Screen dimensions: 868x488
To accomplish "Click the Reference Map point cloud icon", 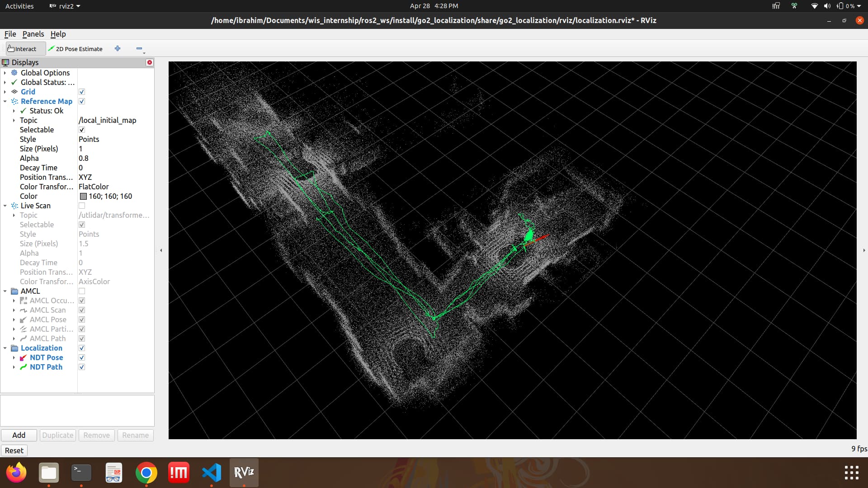I will (14, 101).
